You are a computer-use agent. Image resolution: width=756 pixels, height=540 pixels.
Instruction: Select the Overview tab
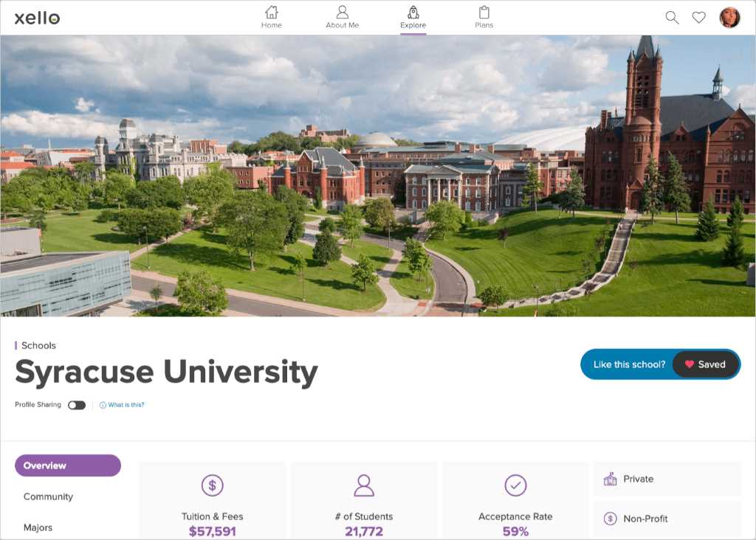click(x=67, y=465)
